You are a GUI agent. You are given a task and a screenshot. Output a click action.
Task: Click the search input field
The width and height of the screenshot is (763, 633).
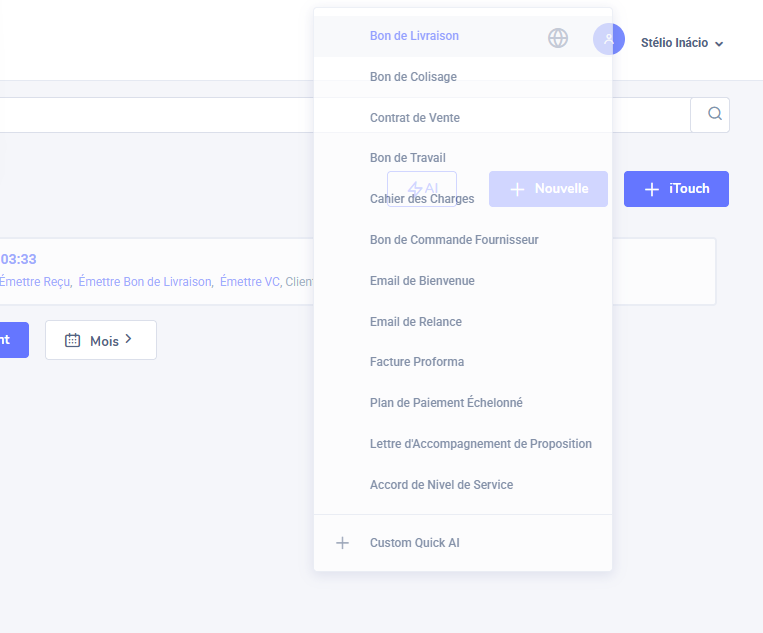coord(345,115)
